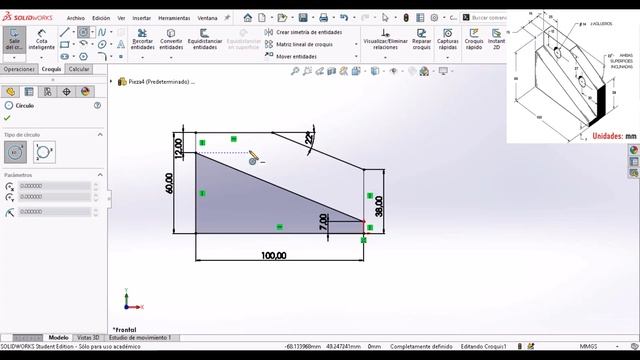
Task: Click Salir del croquis button
Action: coord(14,40)
